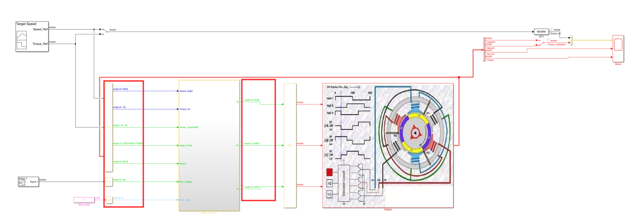Click the logging badge above Torque_measured
The height and width of the screenshot is (223, 644).
(x=548, y=40)
